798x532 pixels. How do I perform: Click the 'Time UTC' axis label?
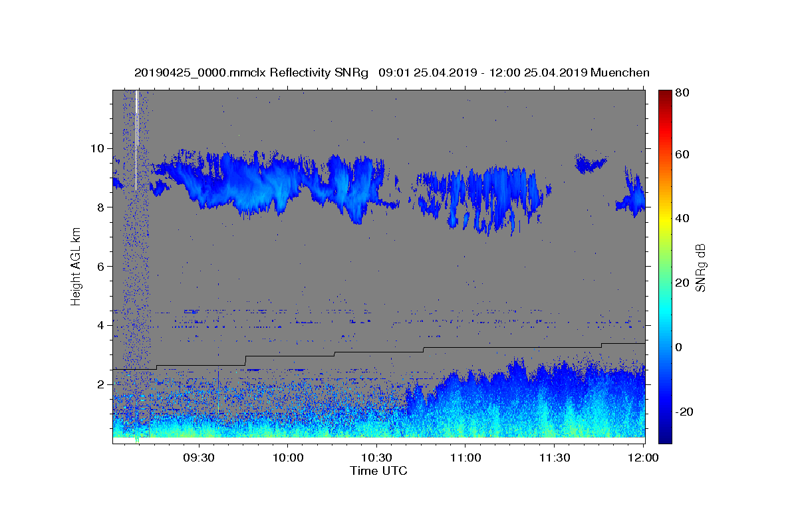tap(378, 471)
